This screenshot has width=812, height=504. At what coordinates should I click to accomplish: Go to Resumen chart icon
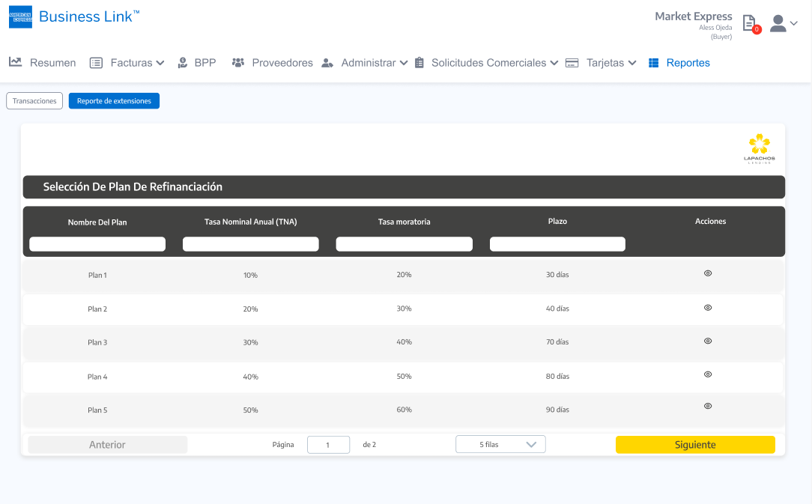(x=15, y=62)
